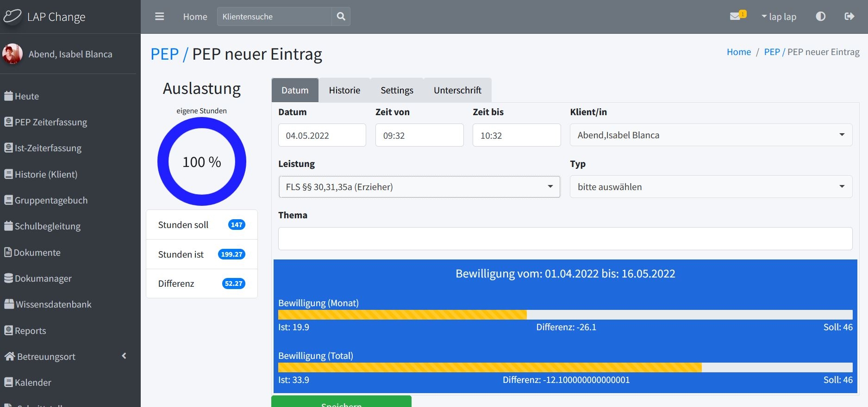Click the PEP link in page heading
The image size is (868, 407).
[165, 54]
